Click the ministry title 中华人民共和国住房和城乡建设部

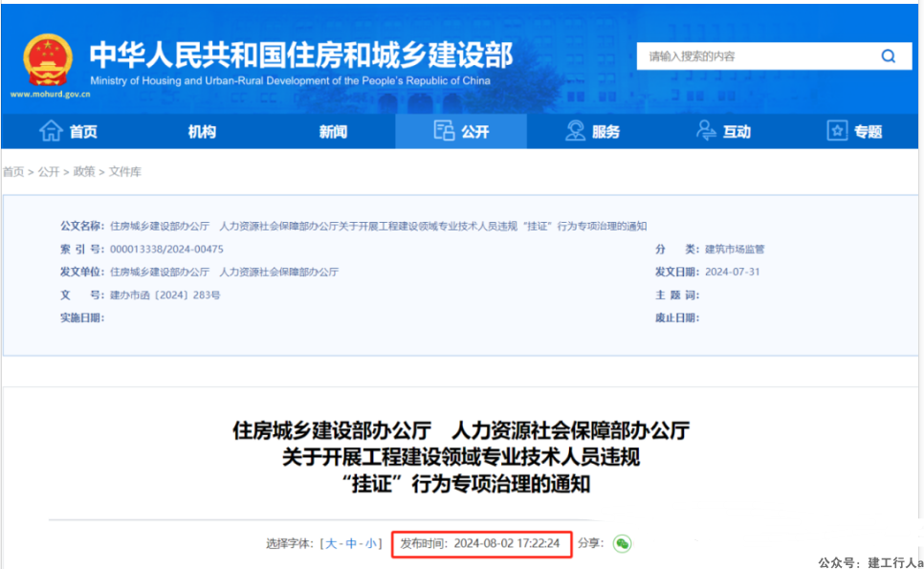[301, 55]
